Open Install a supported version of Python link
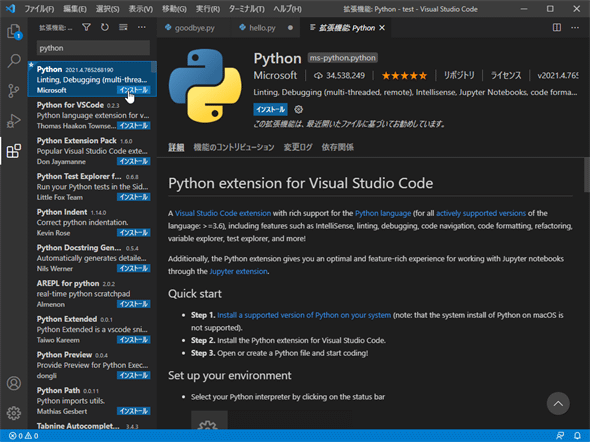Screen dimensions: 590x442 point(304,315)
